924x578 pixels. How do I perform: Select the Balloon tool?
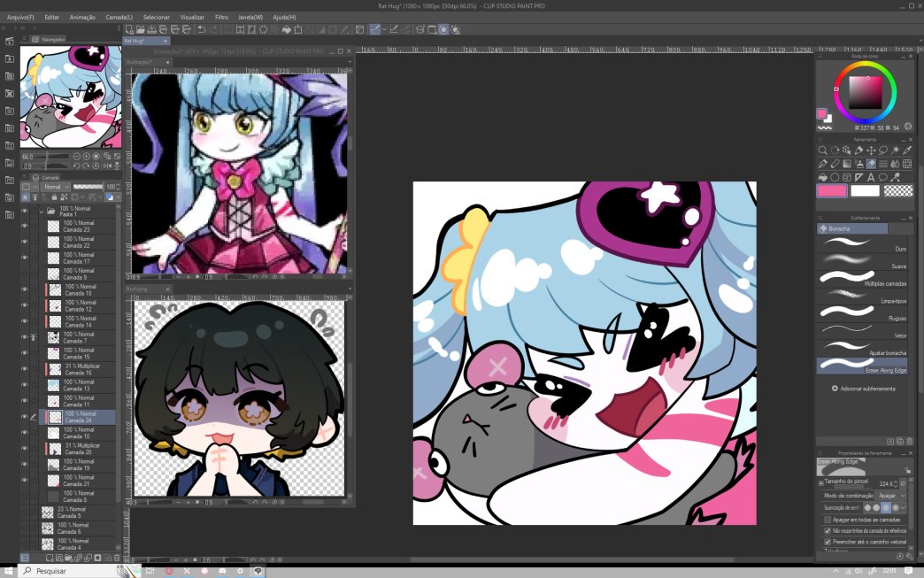pyautogui.click(x=882, y=177)
